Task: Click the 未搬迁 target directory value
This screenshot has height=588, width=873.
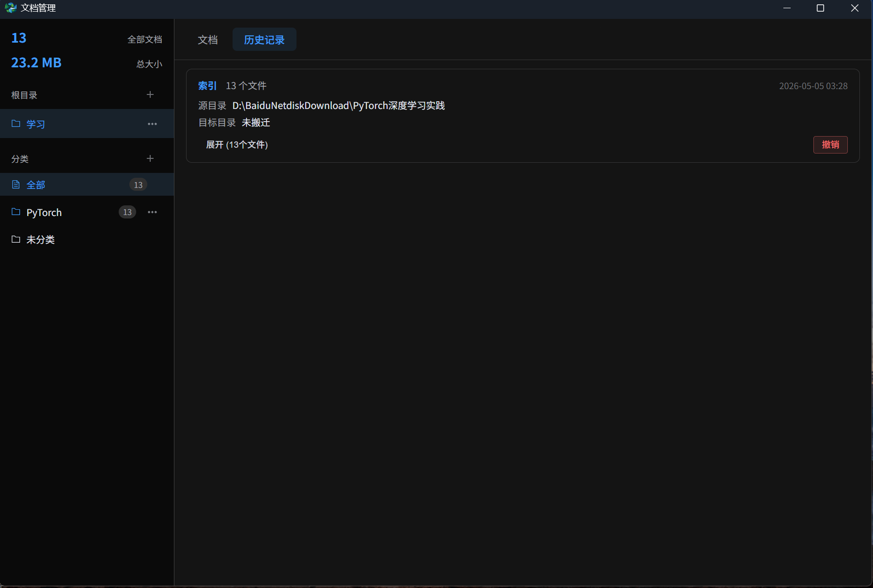Action: coord(256,123)
